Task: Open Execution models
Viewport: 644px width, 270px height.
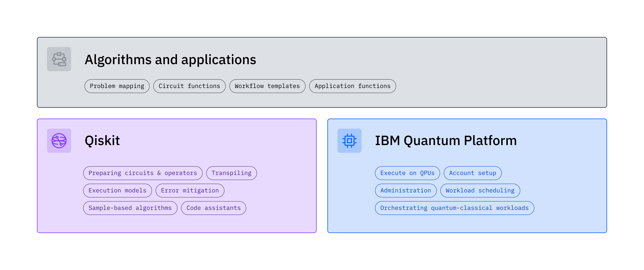Action: point(117,190)
